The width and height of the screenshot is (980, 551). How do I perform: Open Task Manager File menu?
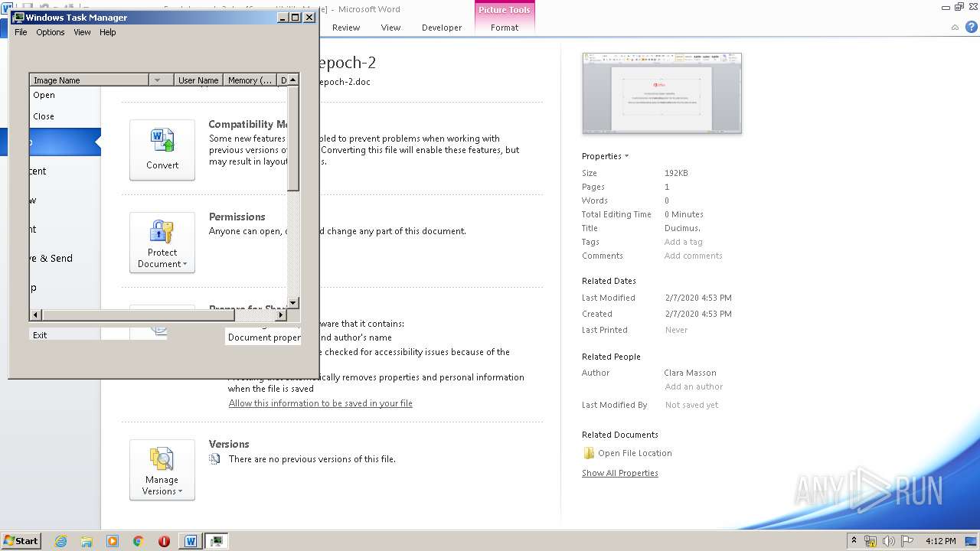pyautogui.click(x=21, y=32)
